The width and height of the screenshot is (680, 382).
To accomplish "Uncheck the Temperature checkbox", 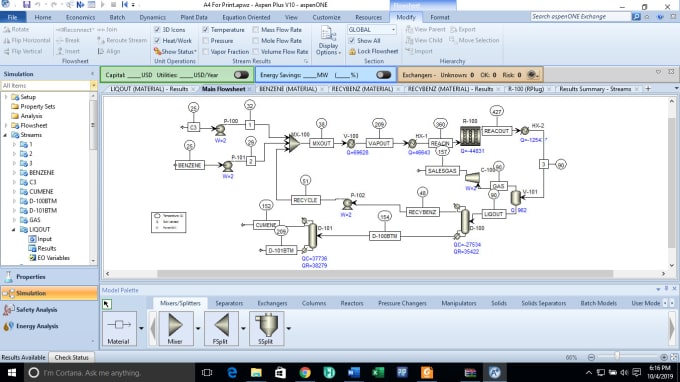I will tap(206, 29).
